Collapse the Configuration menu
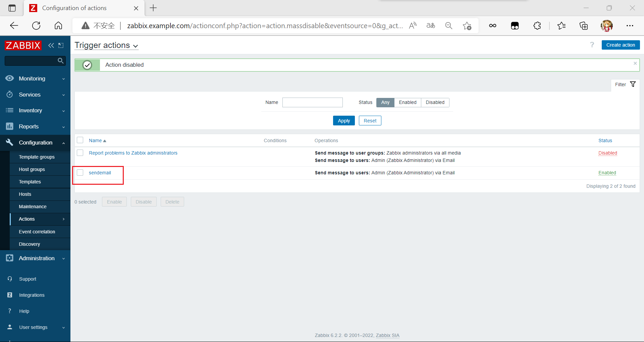644x342 pixels. [x=63, y=143]
